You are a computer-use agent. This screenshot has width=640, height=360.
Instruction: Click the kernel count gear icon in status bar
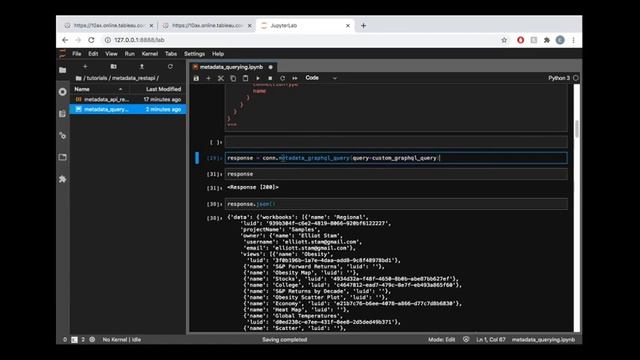coord(92,340)
